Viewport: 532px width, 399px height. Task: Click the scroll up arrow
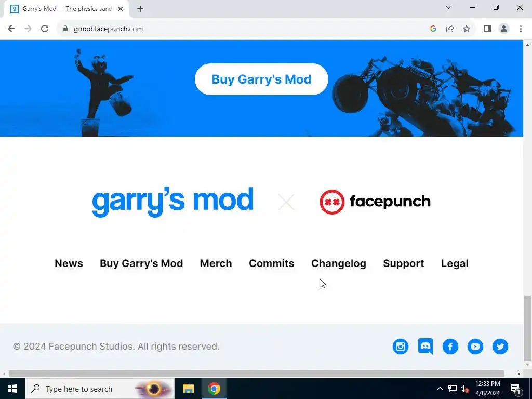point(528,45)
